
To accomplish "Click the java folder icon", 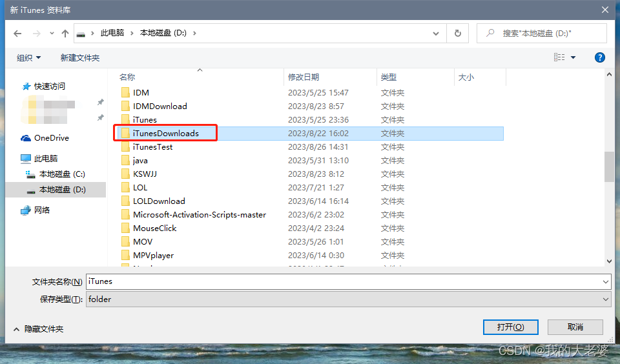I will [x=125, y=161].
